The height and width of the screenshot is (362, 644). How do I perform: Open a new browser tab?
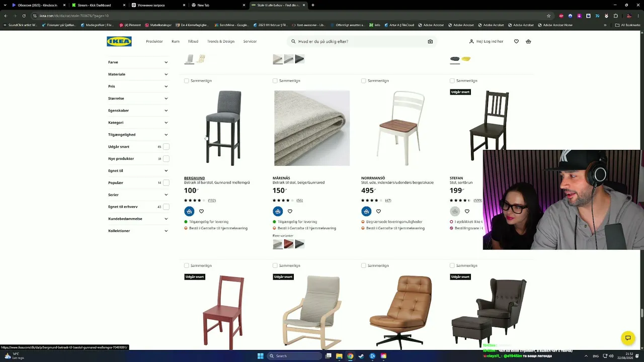[x=313, y=5]
